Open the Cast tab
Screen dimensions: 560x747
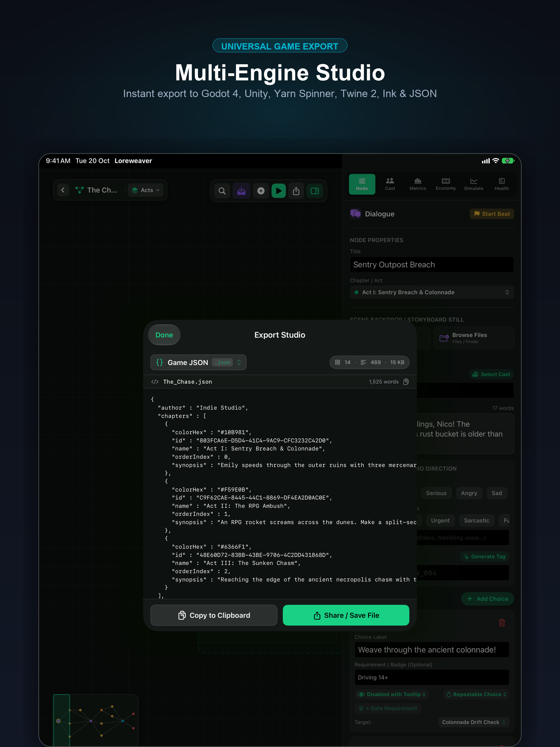(x=390, y=184)
